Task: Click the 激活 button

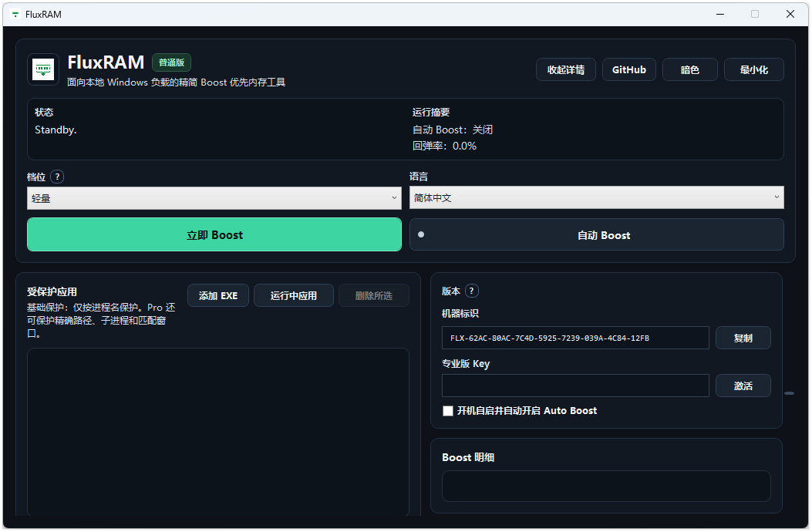Action: (743, 386)
